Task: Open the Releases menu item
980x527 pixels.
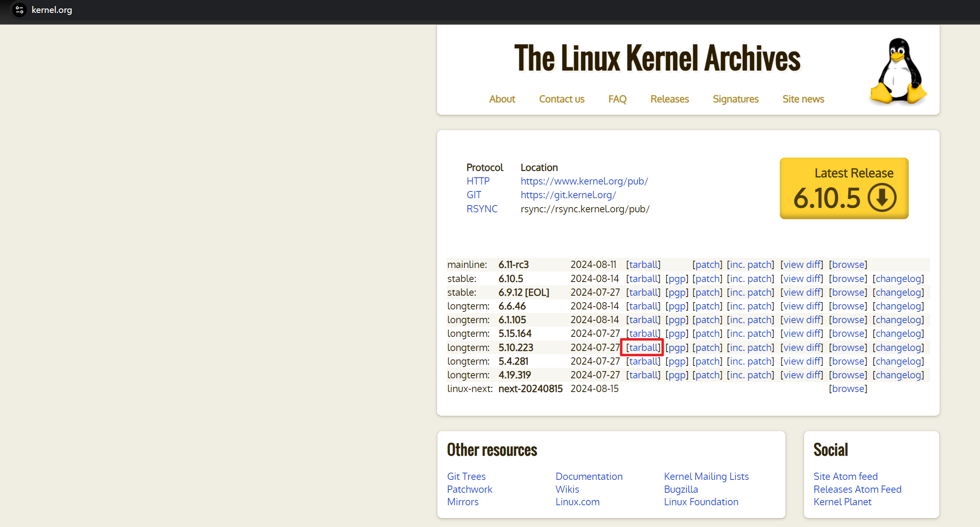Action: 669,99
